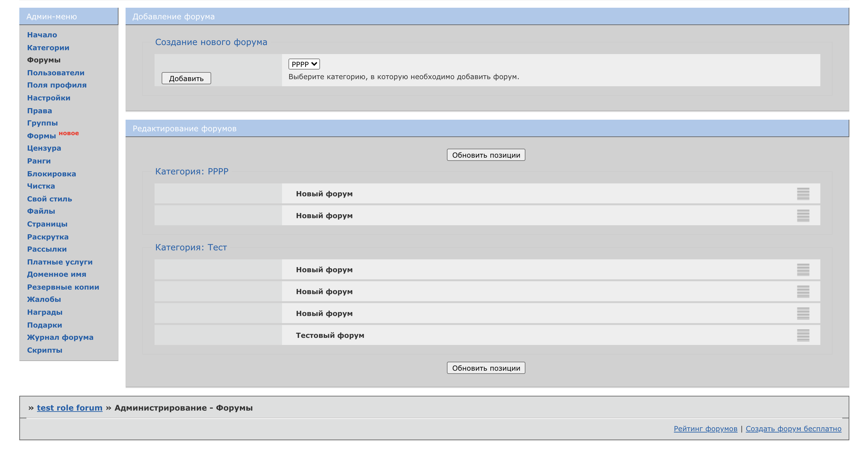This screenshot has width=868, height=464.
Task: Go to Скрипты section
Action: (x=44, y=350)
